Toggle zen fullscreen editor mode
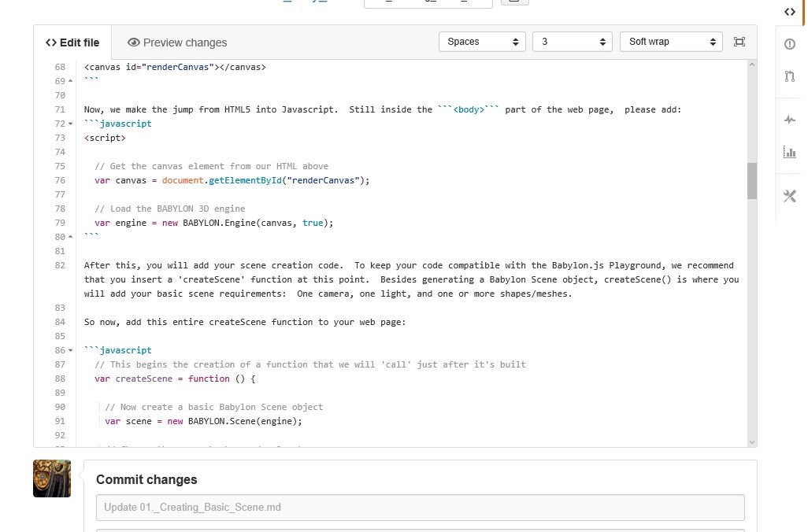Image resolution: width=808 pixels, height=532 pixels. click(x=739, y=42)
